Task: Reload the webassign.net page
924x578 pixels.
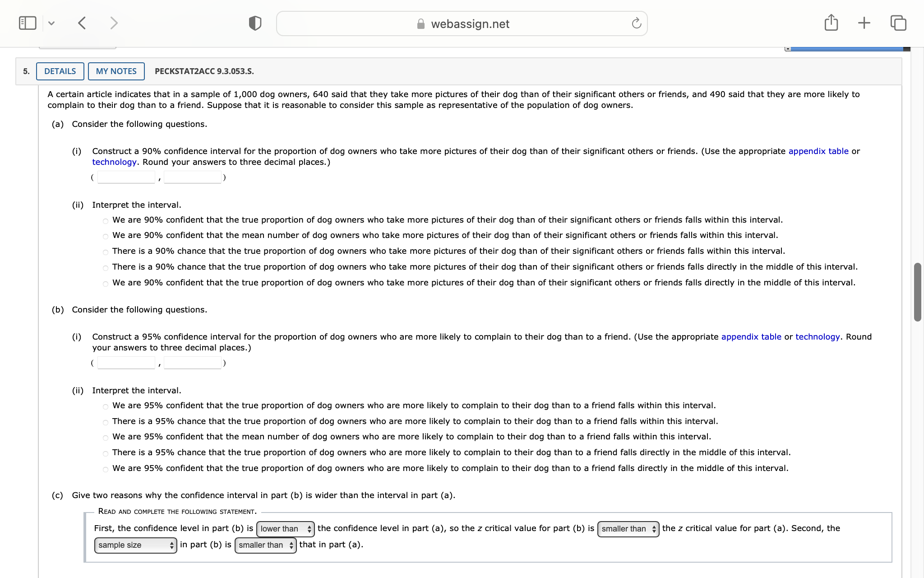Action: (636, 23)
